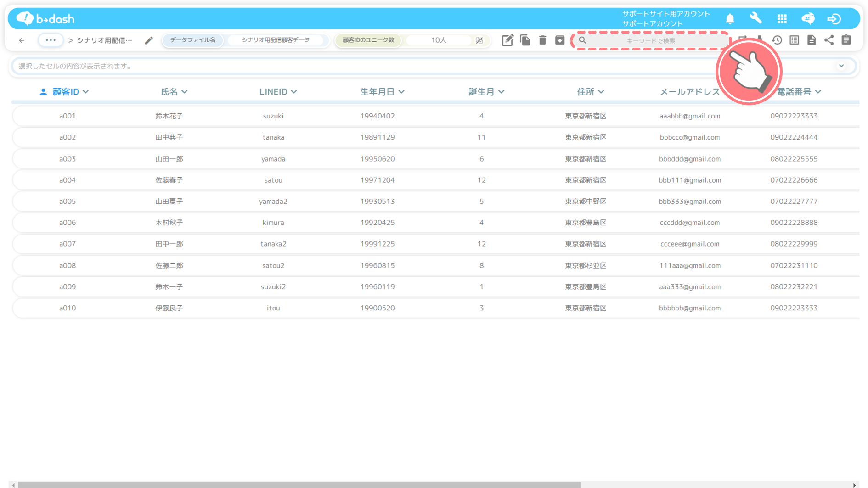Select address 東京都杉並区
The height and width of the screenshot is (488, 868).
coord(586,265)
